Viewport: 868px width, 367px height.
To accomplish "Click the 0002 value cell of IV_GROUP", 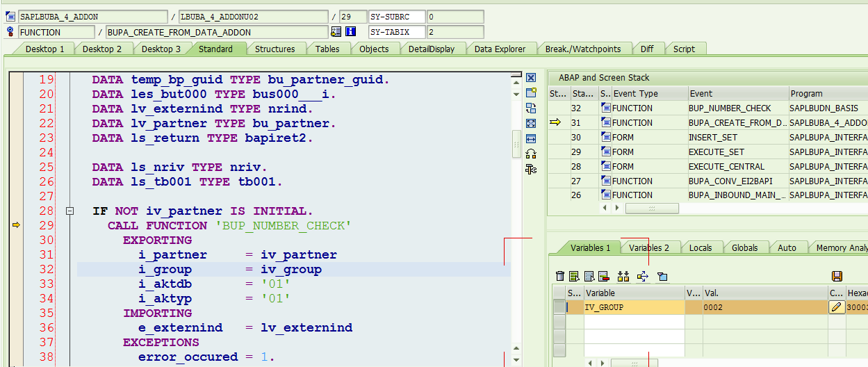I will 764,307.
